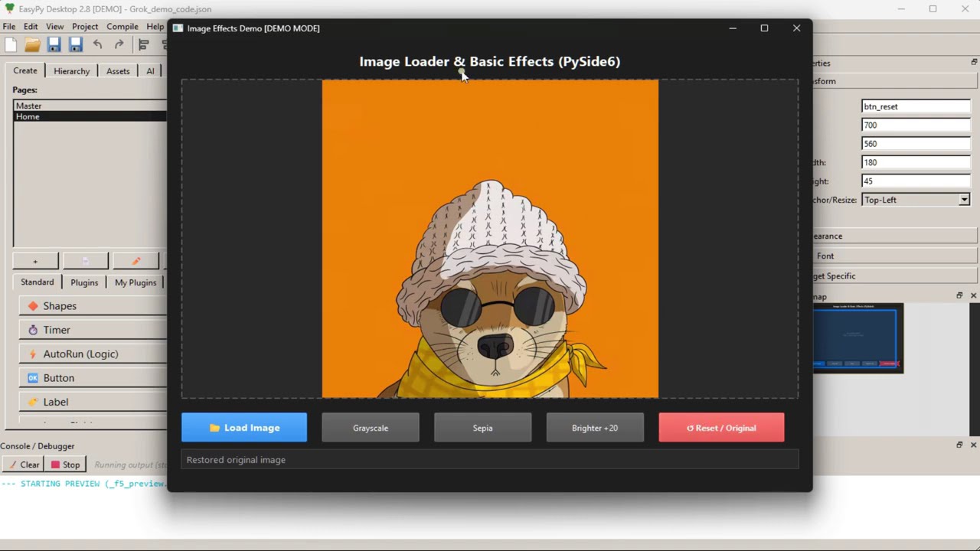
Task: Close the minimap panel
Action: 974,295
